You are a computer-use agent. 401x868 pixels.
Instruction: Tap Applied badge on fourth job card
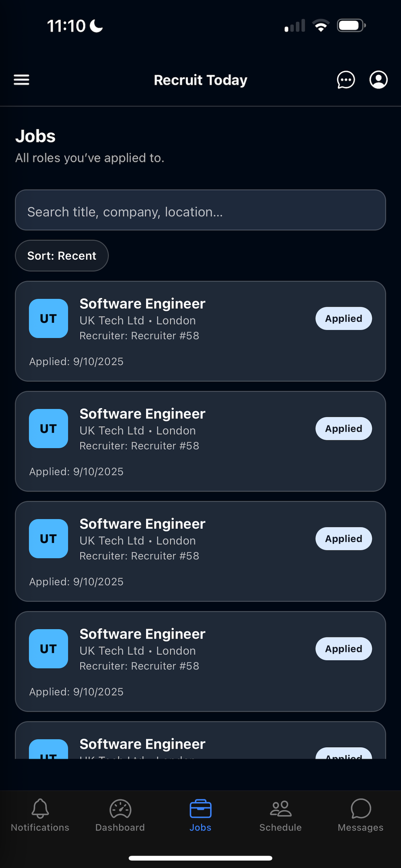tap(344, 649)
